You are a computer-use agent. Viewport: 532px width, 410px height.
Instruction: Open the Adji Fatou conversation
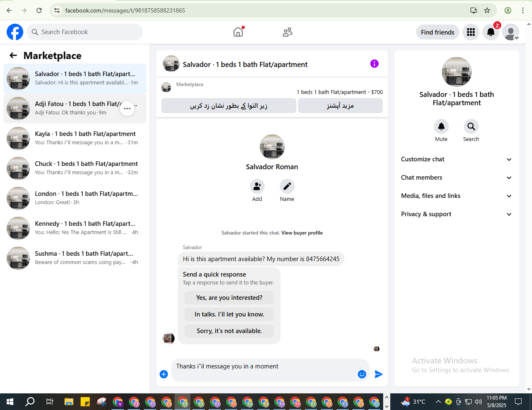(75, 109)
